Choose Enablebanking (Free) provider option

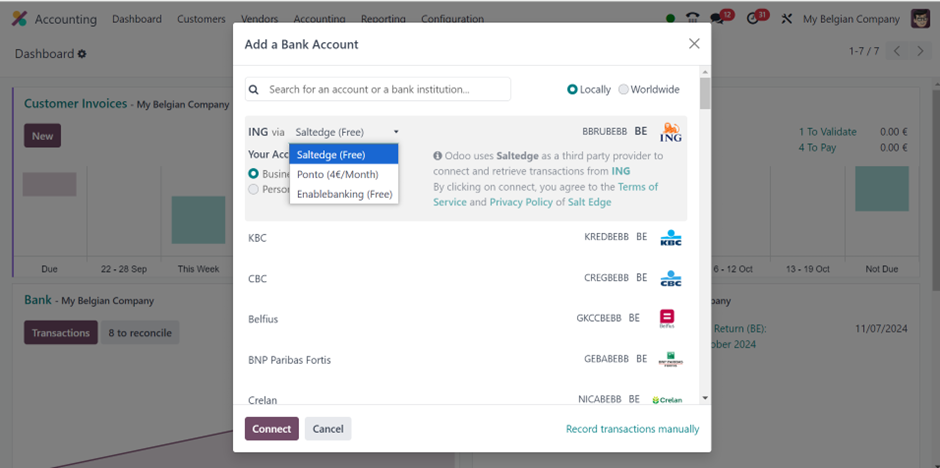344,194
